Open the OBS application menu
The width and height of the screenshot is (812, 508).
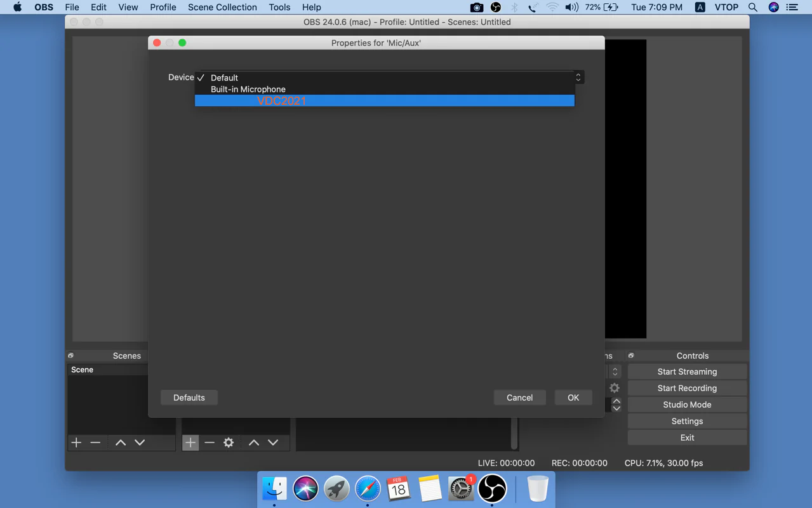[44, 7]
